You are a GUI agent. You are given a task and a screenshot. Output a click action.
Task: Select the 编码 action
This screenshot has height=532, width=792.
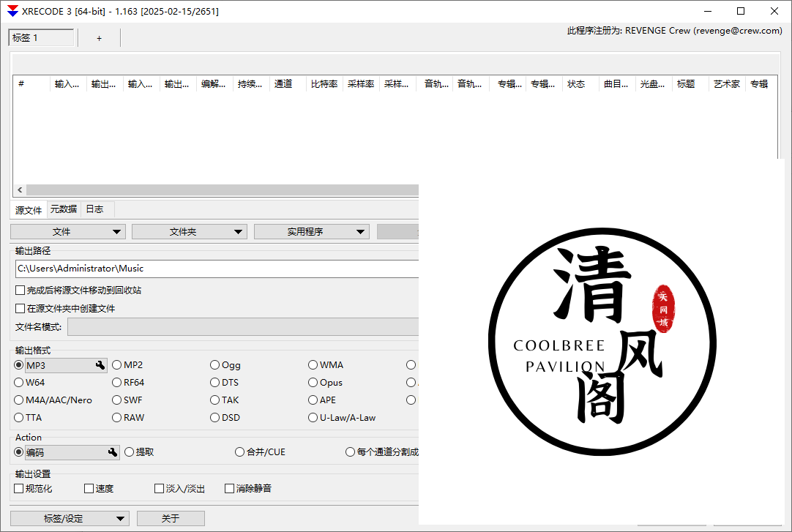point(19,452)
